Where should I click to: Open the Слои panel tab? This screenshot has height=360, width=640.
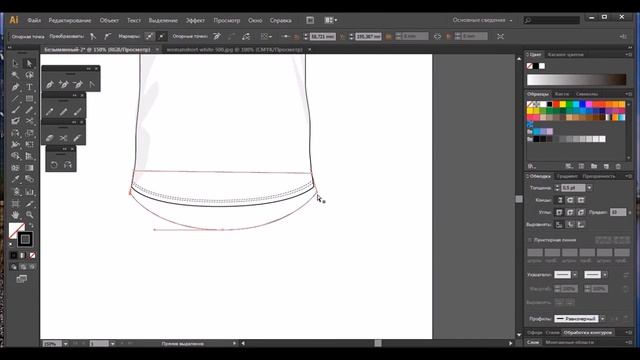click(x=533, y=342)
